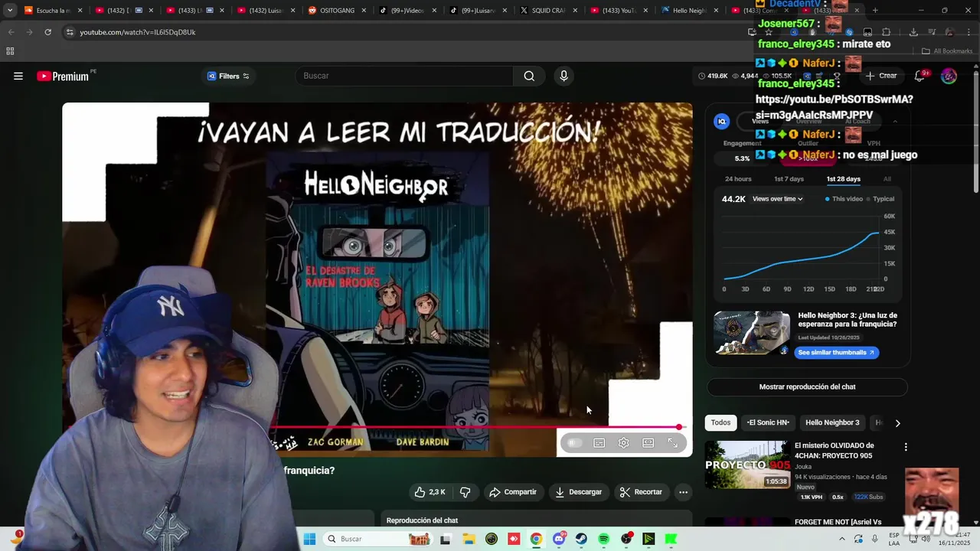Open the ESP LAA language indicator
980x551 pixels.
(x=894, y=539)
